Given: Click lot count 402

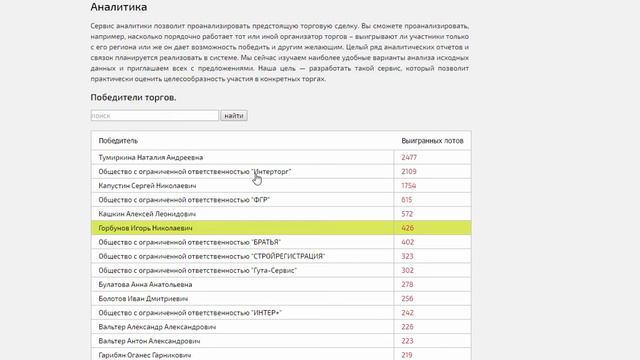Looking at the screenshot, I should pyautogui.click(x=407, y=242).
